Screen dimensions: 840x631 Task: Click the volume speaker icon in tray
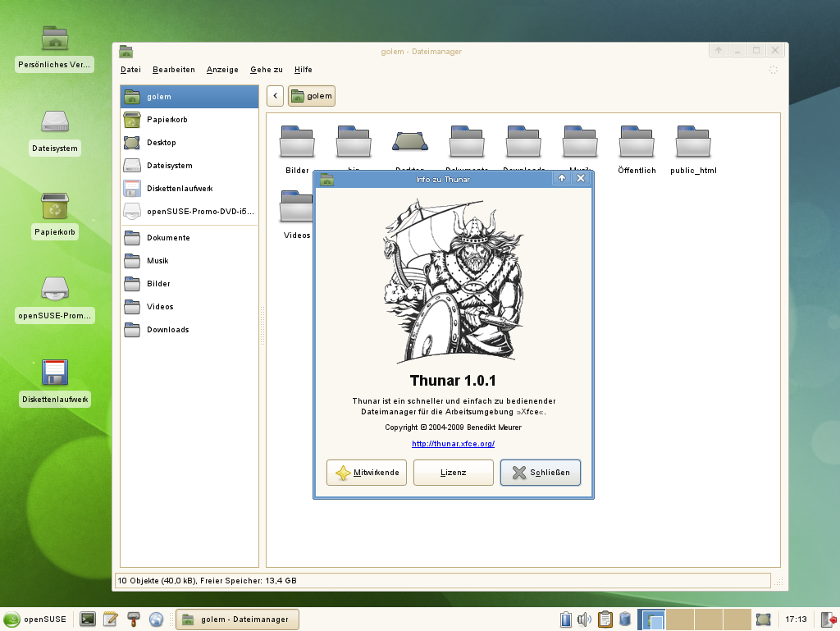[x=582, y=620]
